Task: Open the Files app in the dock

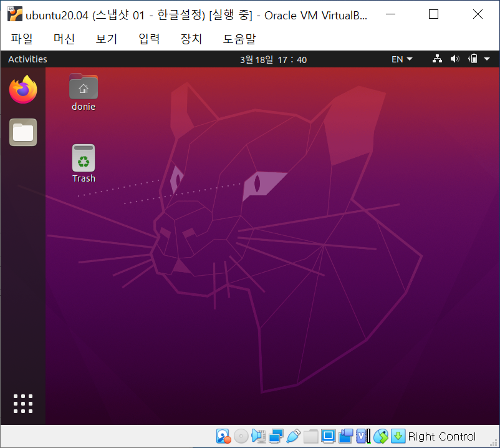Action: point(23,132)
